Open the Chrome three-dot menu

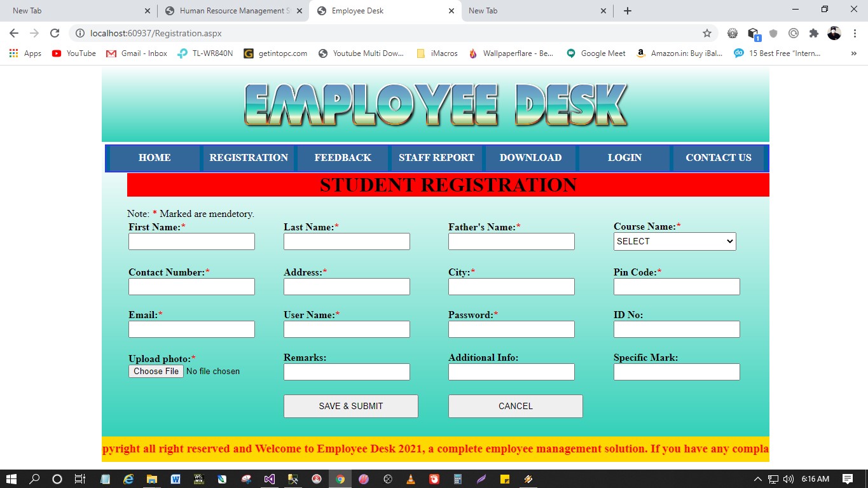pos(854,33)
